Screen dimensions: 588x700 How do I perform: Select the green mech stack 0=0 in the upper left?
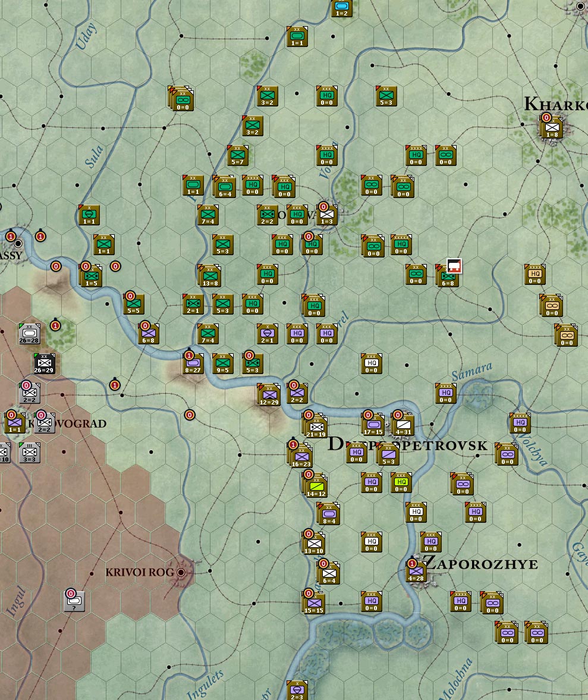tap(181, 99)
